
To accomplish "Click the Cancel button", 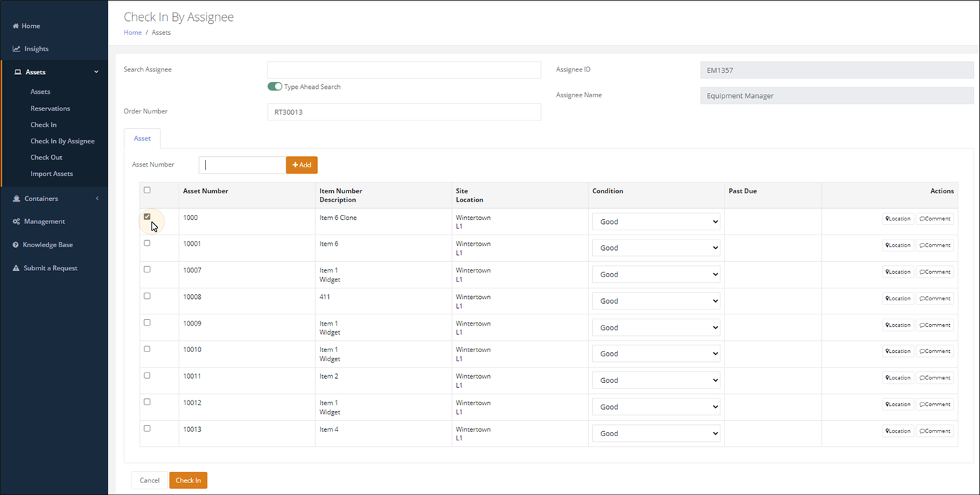I will coord(150,480).
